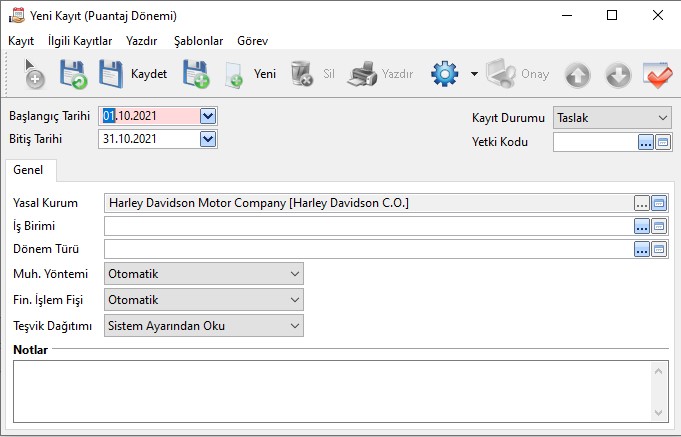Click the Yasal Kurum card view icon

(660, 203)
